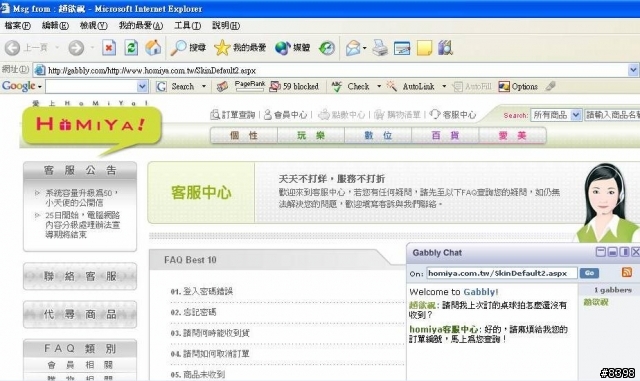Click the 59 blocked popup blocker button
Screen dimensions: 640x381
point(294,86)
